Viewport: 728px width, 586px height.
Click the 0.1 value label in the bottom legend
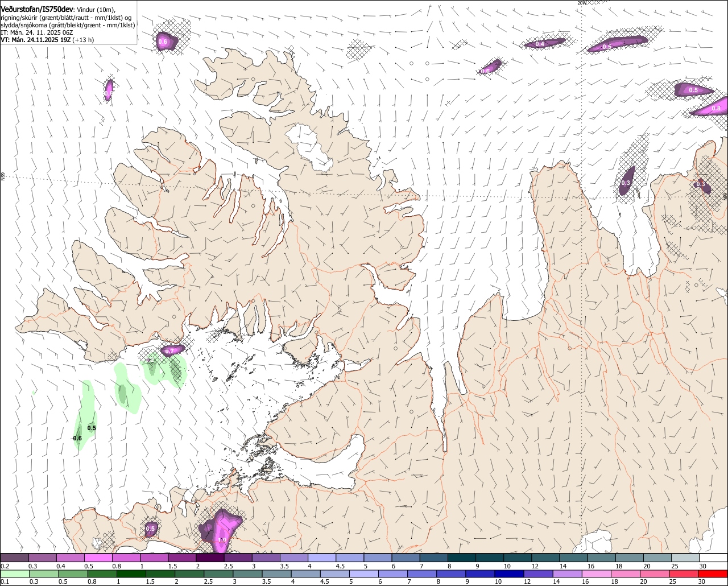pos(5,582)
